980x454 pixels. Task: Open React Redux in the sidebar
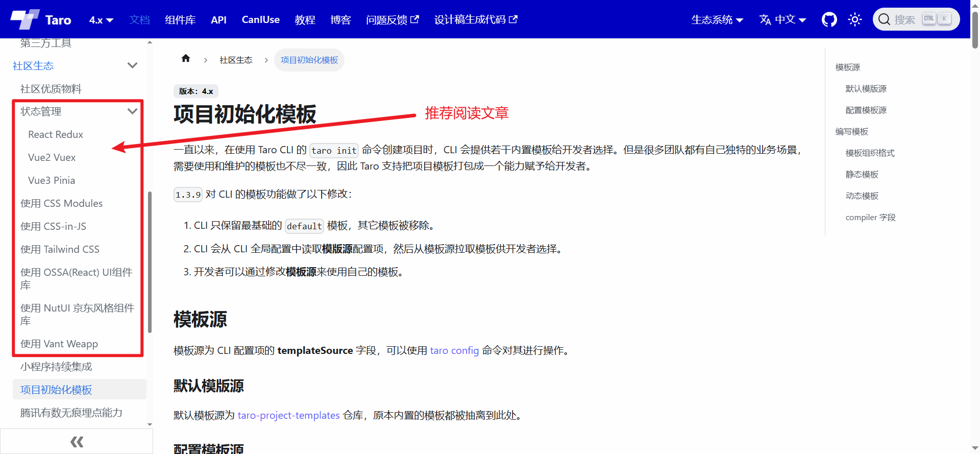point(56,134)
